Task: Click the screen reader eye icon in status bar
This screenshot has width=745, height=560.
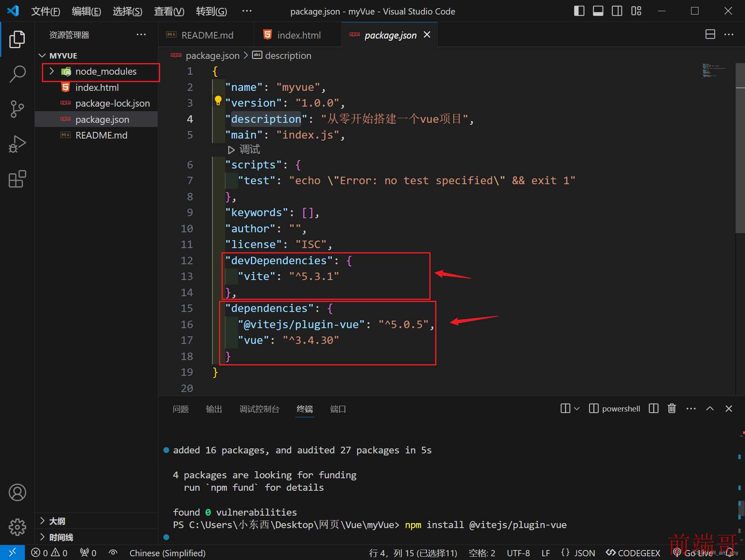Action: click(113, 553)
